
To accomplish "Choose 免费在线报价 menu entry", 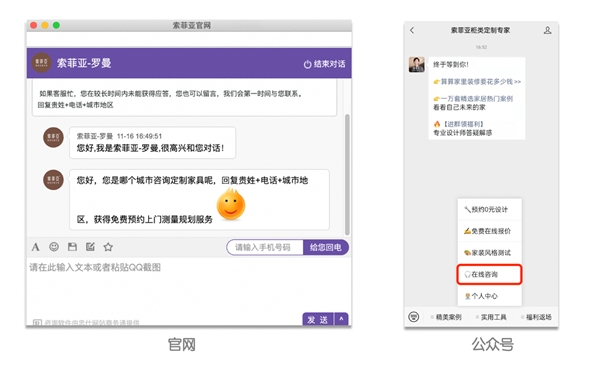I will click(489, 231).
